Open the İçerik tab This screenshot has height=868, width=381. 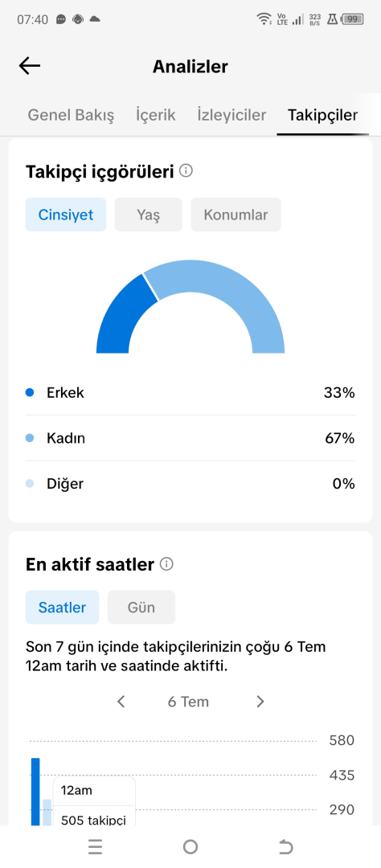click(156, 115)
